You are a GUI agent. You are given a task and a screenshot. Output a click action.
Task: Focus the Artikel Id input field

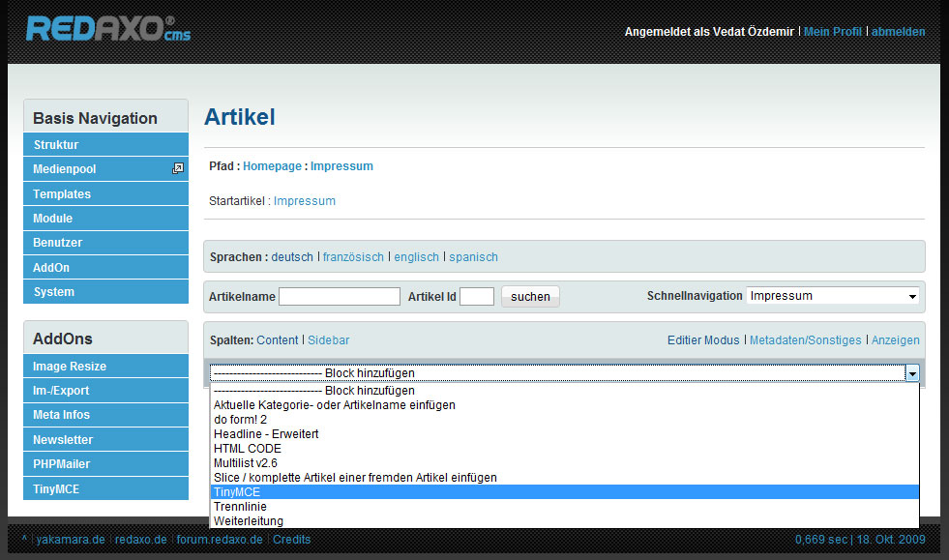tap(476, 297)
